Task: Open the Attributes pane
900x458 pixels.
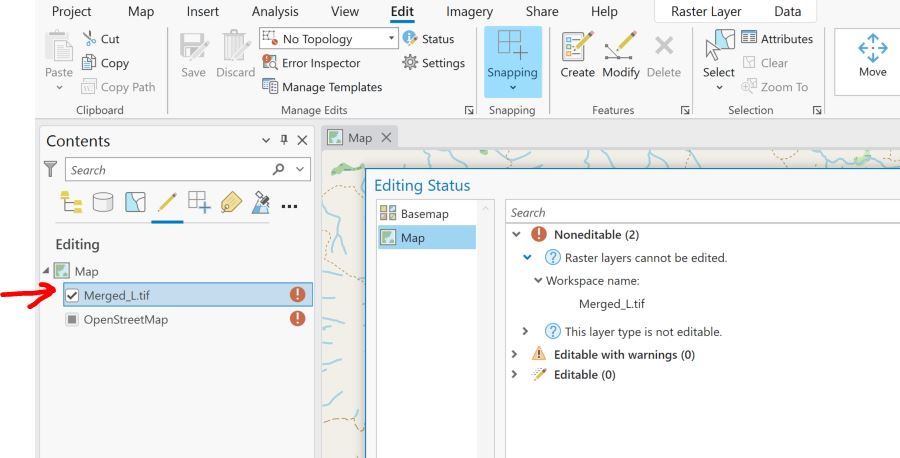Action: (776, 39)
